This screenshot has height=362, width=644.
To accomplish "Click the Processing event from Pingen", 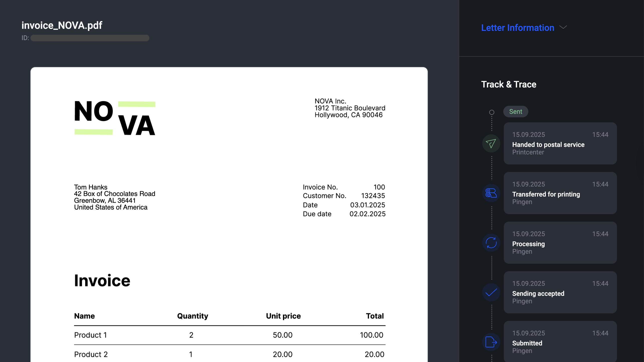I will (560, 243).
